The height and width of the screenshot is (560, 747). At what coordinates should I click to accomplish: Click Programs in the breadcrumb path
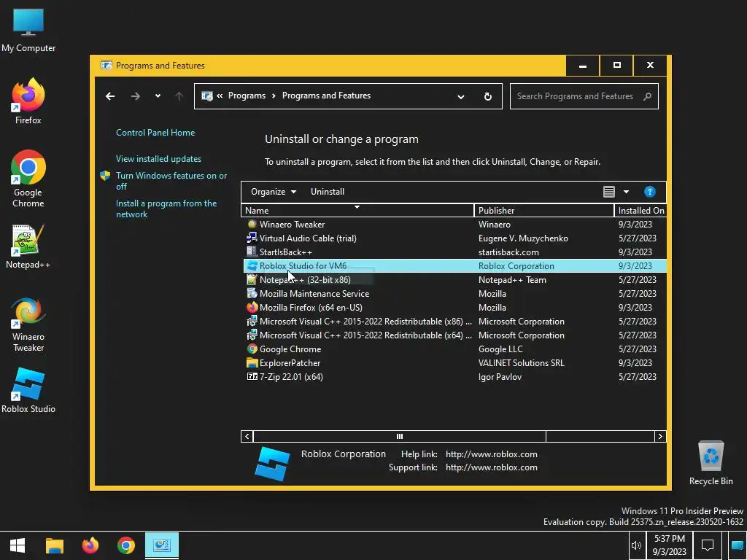tap(247, 96)
